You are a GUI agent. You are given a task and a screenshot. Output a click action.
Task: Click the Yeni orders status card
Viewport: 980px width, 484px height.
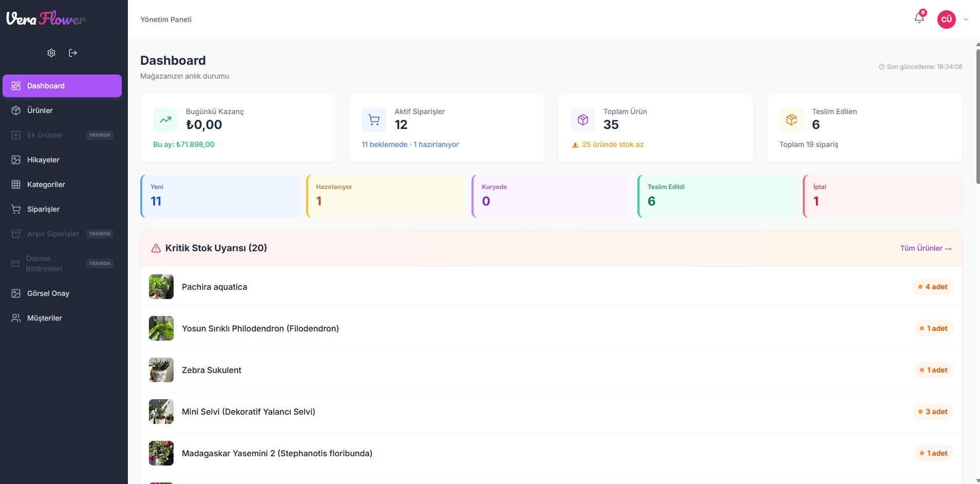click(220, 196)
